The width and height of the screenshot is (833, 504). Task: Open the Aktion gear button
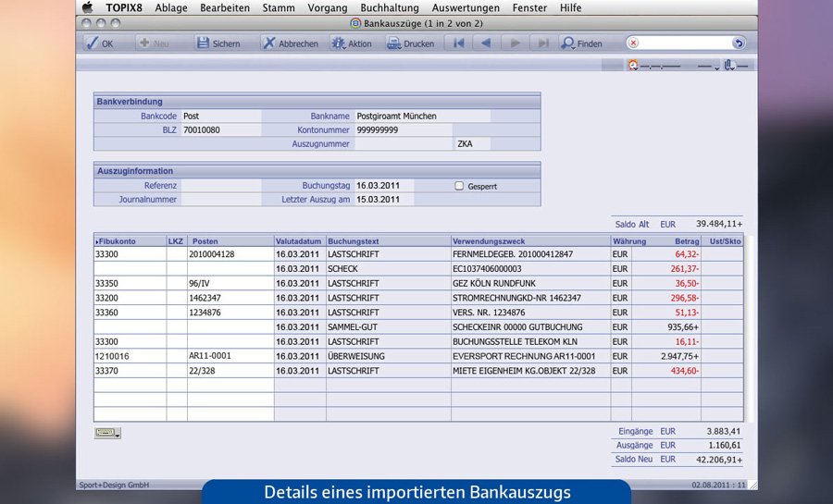pos(351,43)
